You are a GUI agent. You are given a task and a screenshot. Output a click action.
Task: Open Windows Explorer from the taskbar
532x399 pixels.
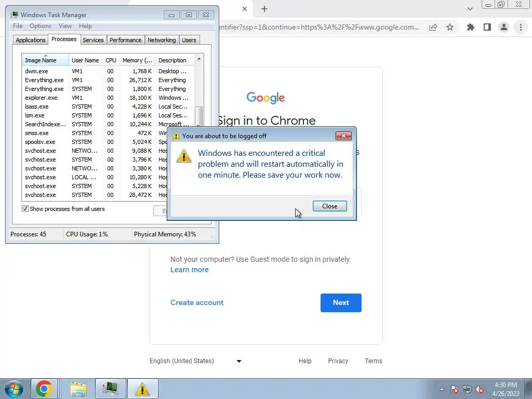[x=78, y=389]
